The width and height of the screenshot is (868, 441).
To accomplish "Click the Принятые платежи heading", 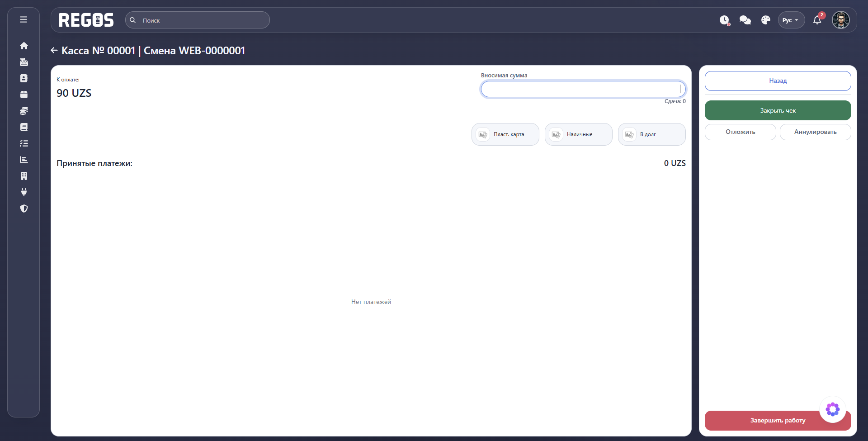I will pos(94,163).
